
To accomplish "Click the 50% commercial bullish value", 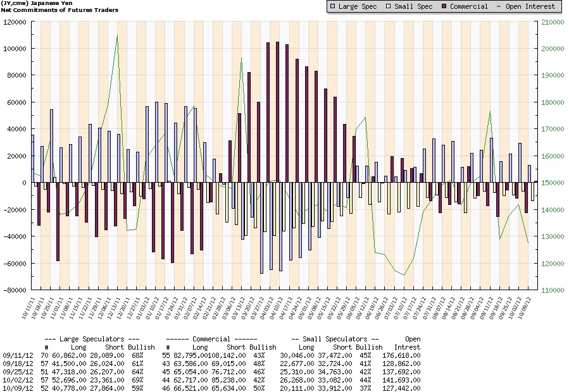I will point(259,388).
